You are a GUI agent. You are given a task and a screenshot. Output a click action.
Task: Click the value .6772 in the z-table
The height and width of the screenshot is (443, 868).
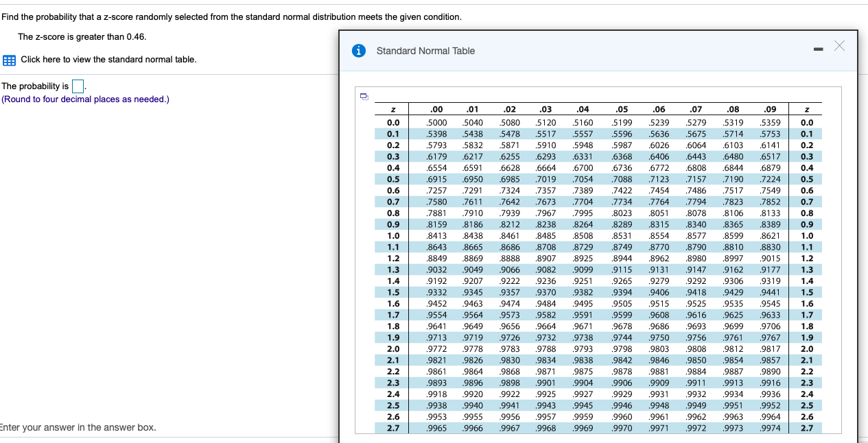659,167
